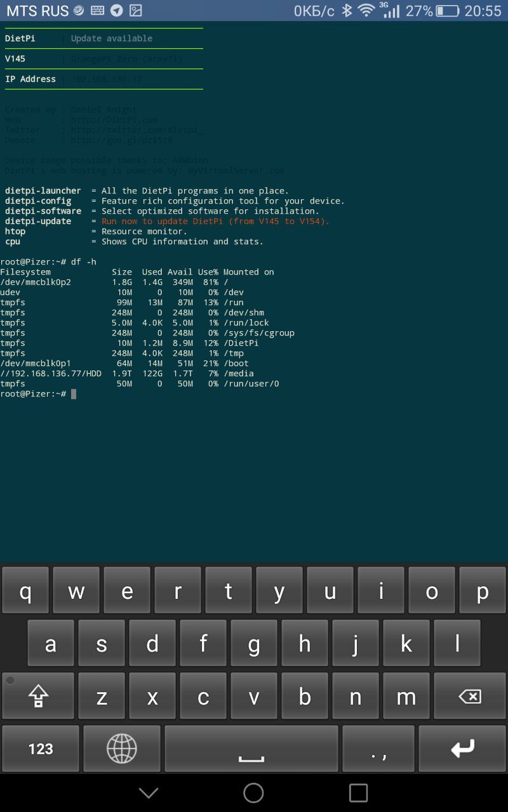The width and height of the screenshot is (508, 812).
Task: Tap the h key
Action: (305, 643)
